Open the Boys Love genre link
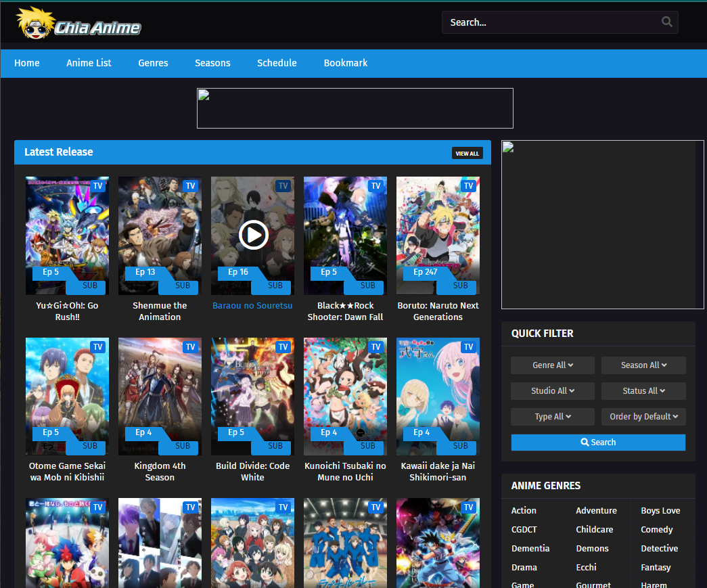This screenshot has width=707, height=588. point(660,510)
